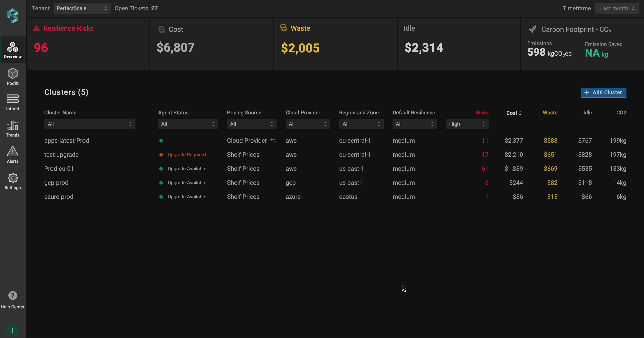Click the Resilience Risks summary card
This screenshot has height=338, width=644.
point(88,44)
